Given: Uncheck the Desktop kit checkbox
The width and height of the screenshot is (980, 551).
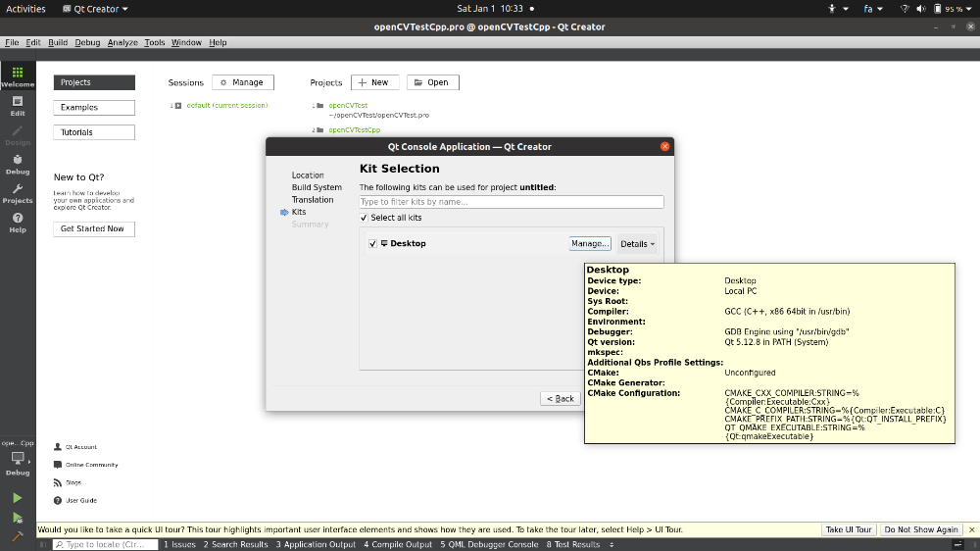Looking at the screenshot, I should [x=373, y=244].
